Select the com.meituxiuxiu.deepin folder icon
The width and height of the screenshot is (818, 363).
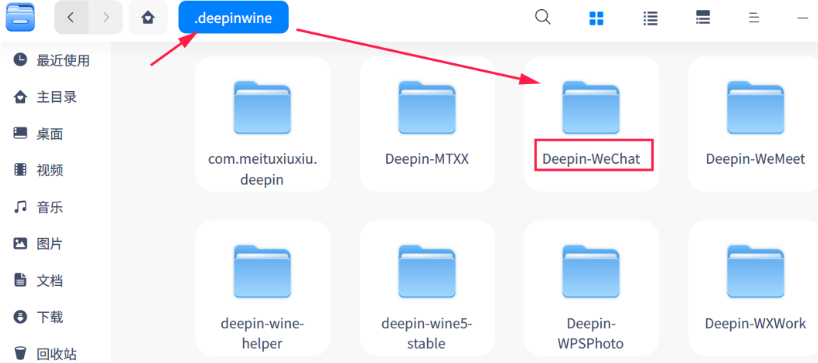coord(262,107)
